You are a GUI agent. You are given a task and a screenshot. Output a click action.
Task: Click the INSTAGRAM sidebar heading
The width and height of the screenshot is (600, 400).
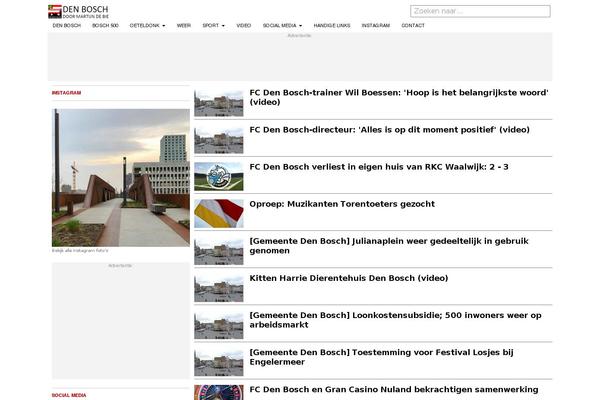click(x=66, y=93)
